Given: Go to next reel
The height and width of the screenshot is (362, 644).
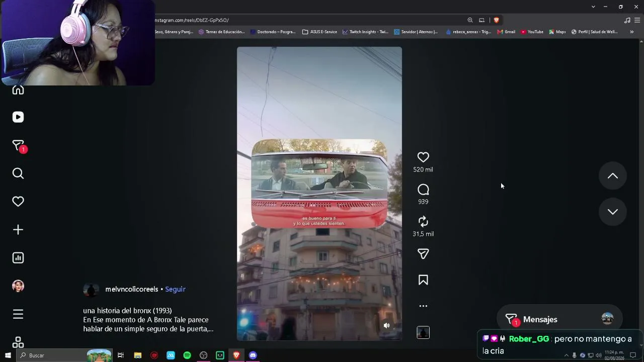Looking at the screenshot, I should point(613,212).
